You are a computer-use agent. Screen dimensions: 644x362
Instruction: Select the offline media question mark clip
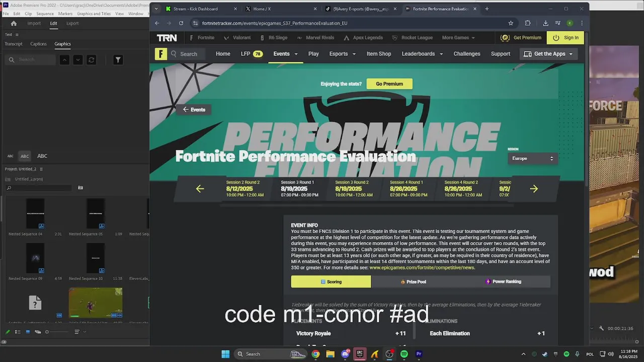[x=35, y=303]
